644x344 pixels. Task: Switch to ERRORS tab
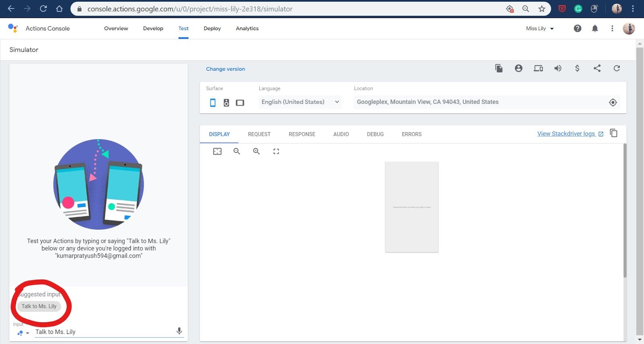point(412,134)
